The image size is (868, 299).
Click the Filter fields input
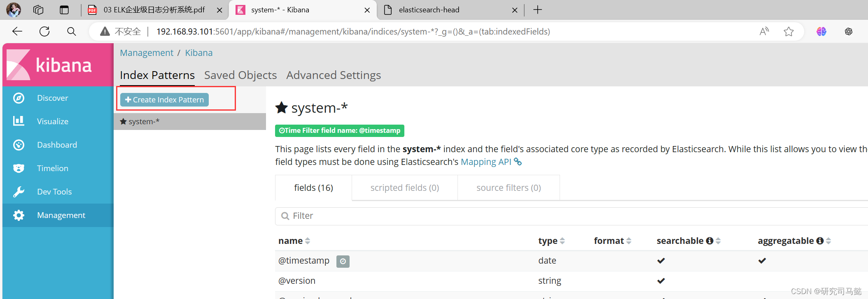[x=572, y=216]
